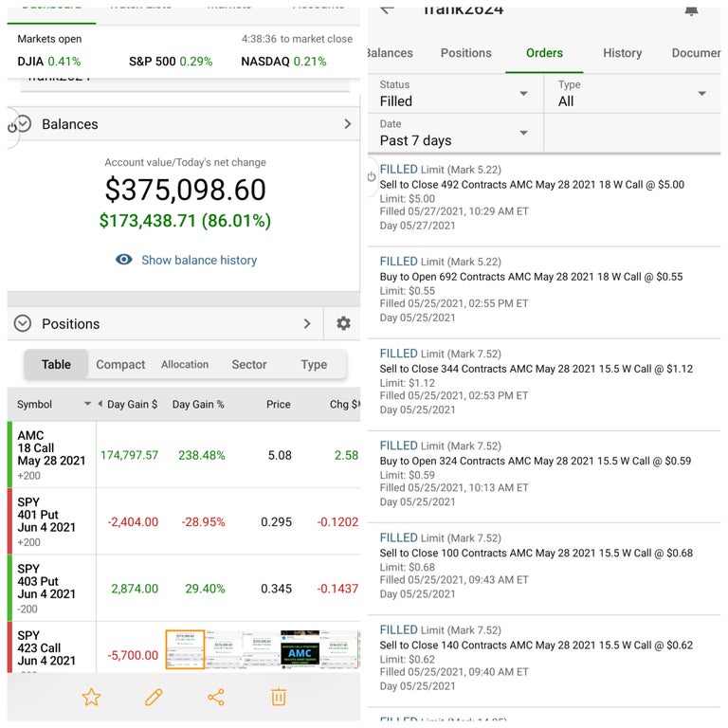Collapse the Balances section

[24, 124]
